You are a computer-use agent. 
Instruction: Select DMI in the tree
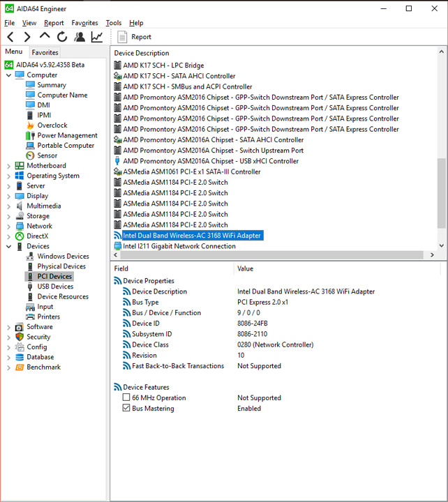(x=43, y=105)
